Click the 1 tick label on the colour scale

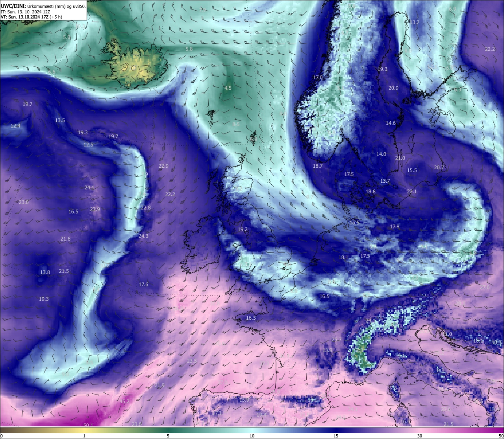[84, 436]
